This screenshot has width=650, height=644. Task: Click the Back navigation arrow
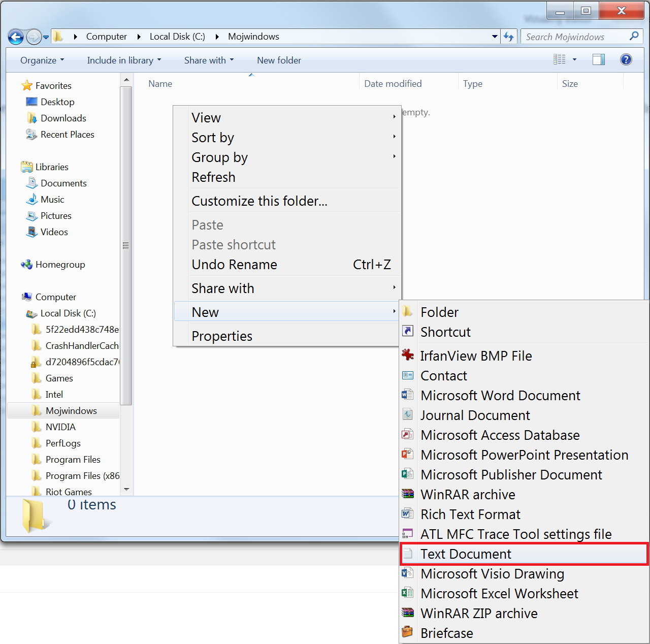pos(16,37)
